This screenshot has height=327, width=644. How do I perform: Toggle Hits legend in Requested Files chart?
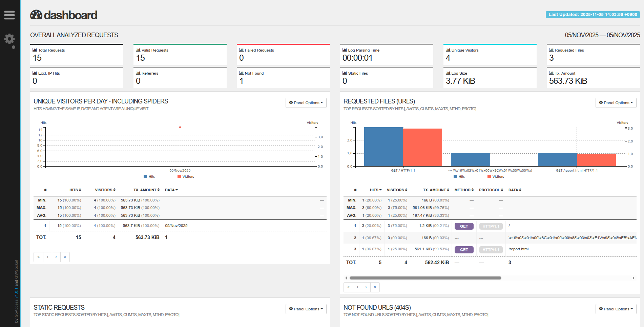[x=459, y=177]
